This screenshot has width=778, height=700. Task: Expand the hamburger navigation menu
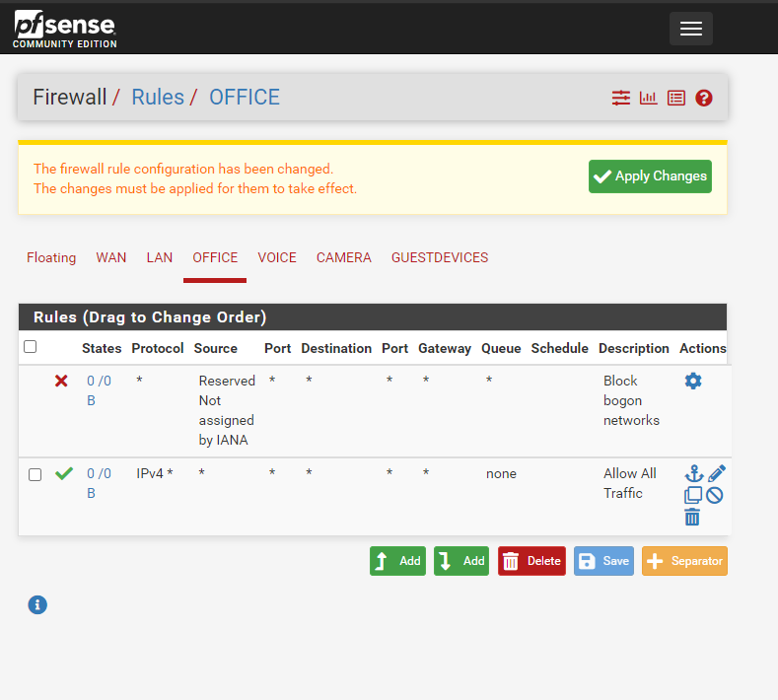tap(690, 29)
